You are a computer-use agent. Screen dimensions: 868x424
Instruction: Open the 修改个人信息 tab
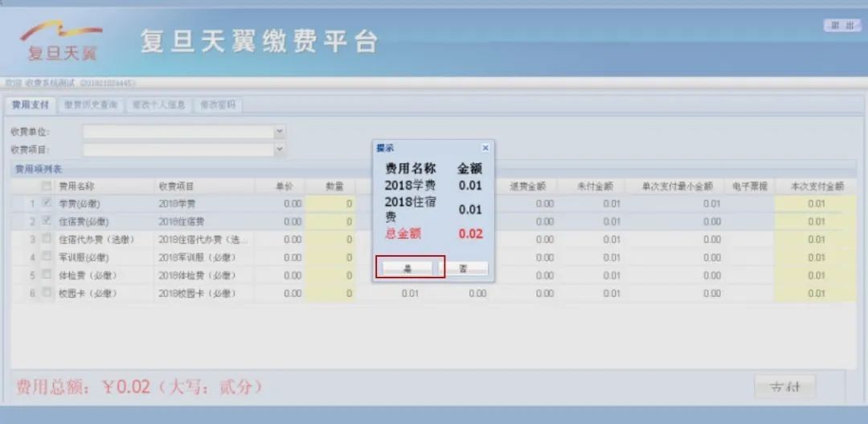click(158, 105)
